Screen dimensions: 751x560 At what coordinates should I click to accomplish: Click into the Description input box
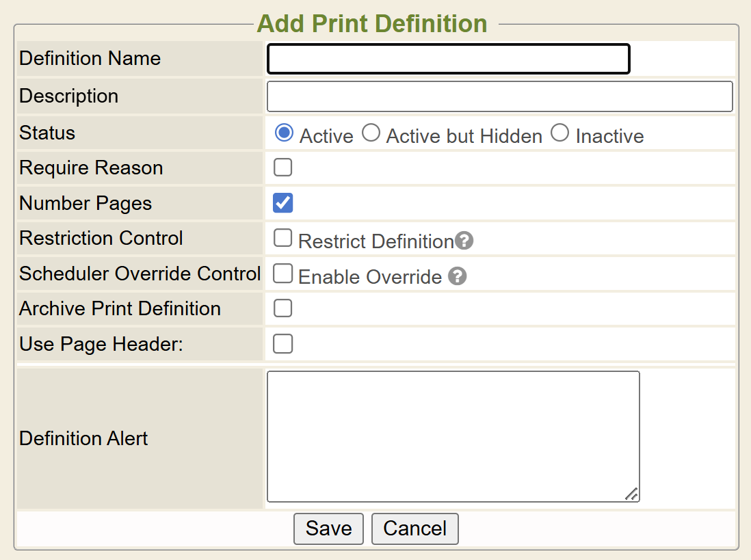499,96
